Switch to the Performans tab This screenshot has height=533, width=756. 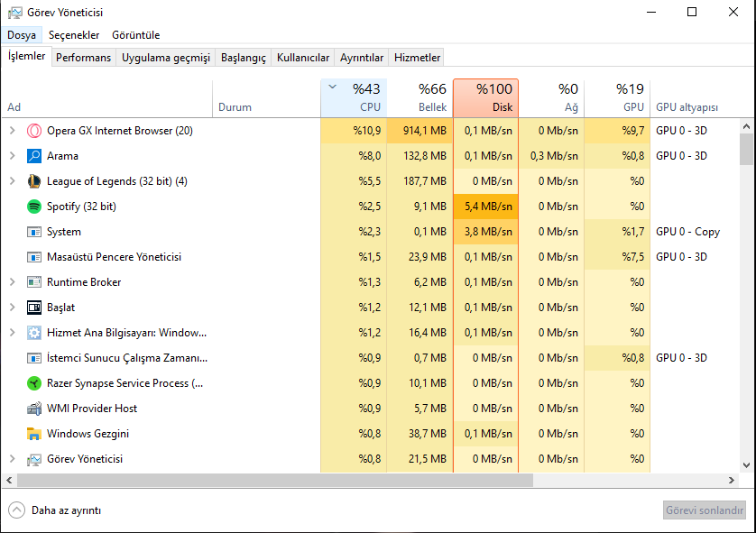[83, 58]
